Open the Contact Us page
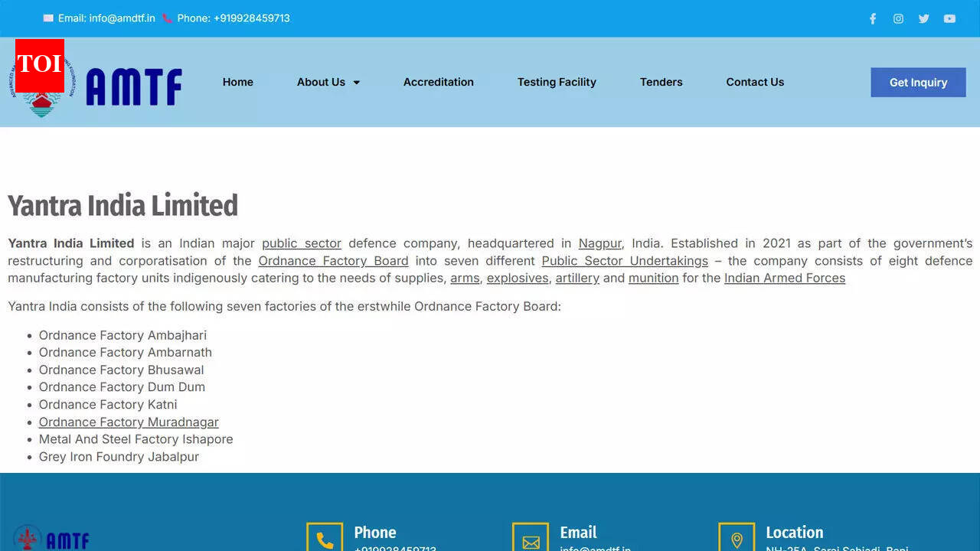The height and width of the screenshot is (551, 980). [755, 82]
